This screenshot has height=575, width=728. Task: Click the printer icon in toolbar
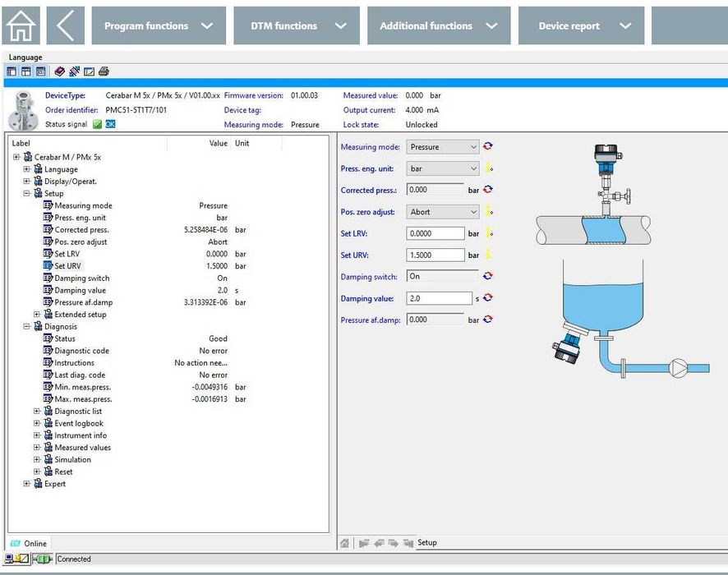point(104,71)
